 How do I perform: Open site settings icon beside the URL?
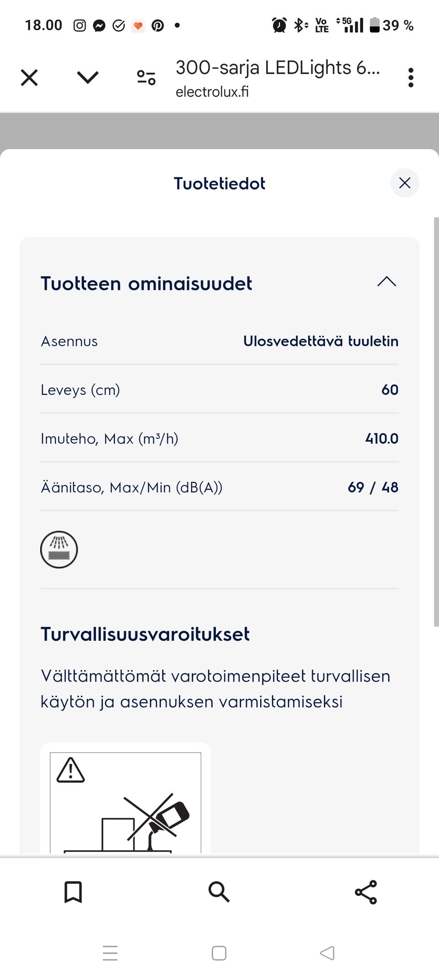[x=146, y=78]
